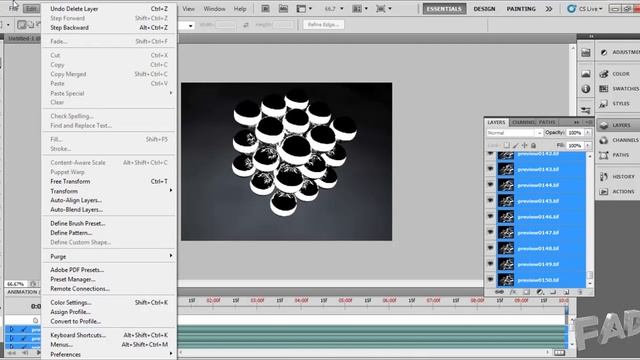Viewport: 640px width, 360px height.
Task: Show more workspaces with double chevron
Action: (549, 9)
